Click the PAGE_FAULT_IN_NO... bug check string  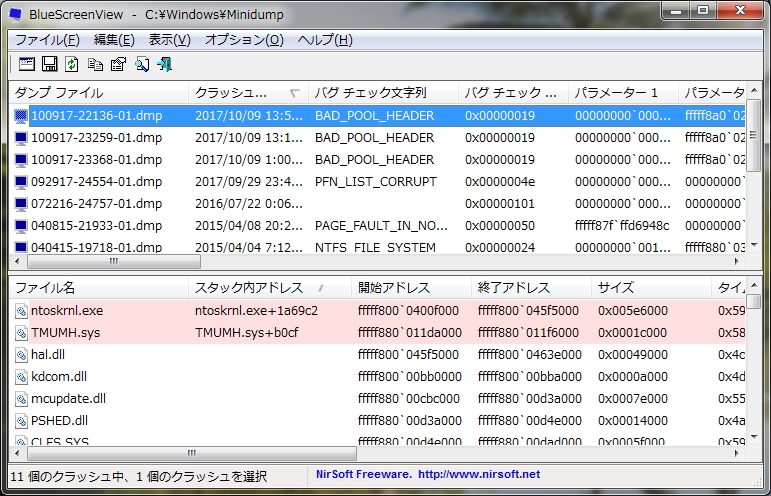point(382,226)
